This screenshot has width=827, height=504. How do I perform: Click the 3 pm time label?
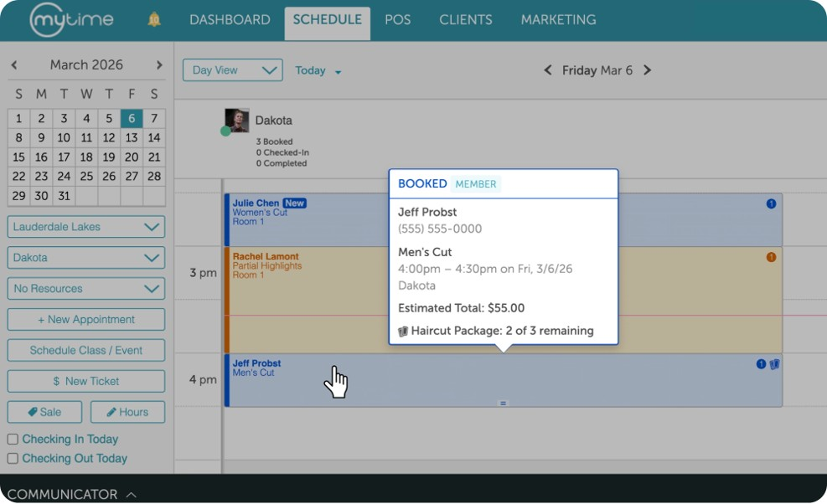coord(203,273)
